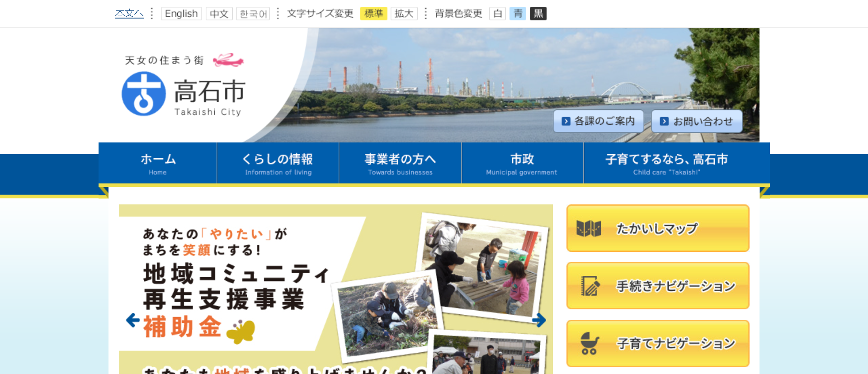
Task: Advance carousel with right arrow
Action: [x=539, y=320]
